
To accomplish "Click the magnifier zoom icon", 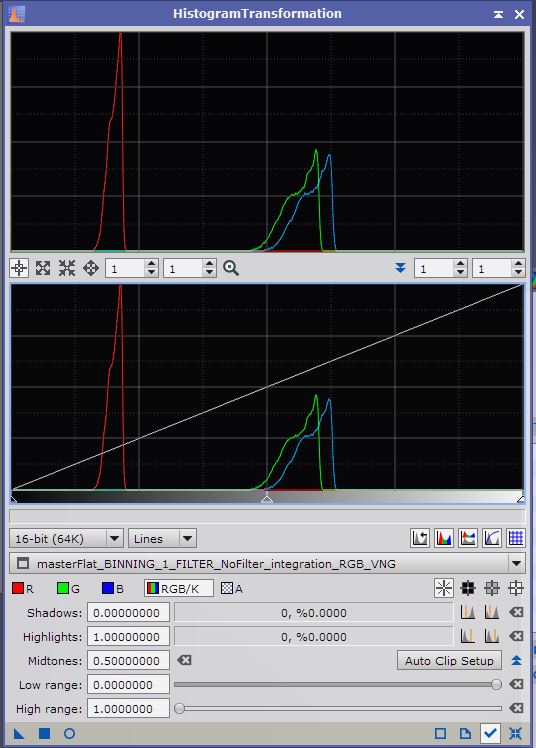I will pyautogui.click(x=231, y=268).
